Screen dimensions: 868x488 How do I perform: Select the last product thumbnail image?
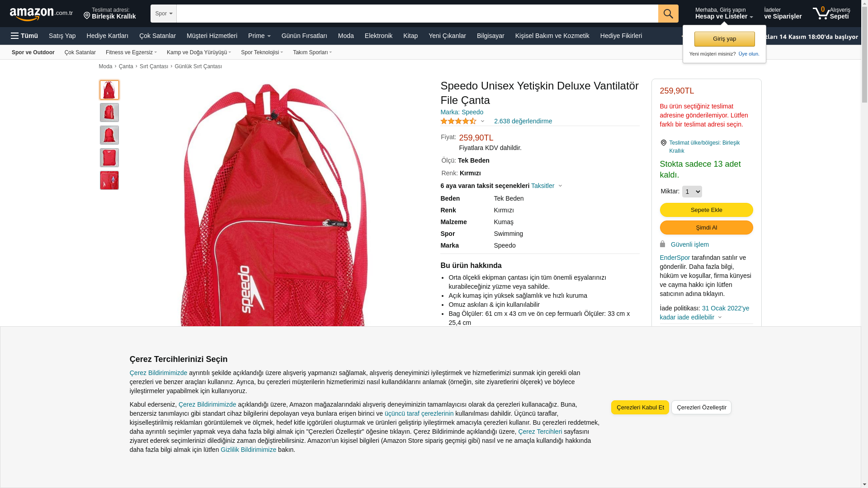point(109,180)
